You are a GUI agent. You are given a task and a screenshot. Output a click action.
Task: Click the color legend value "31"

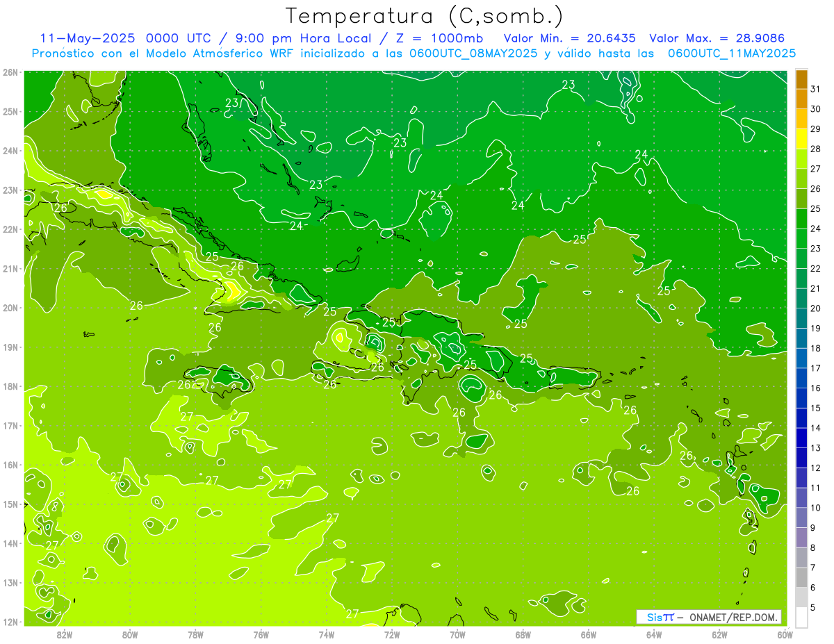coord(815,89)
